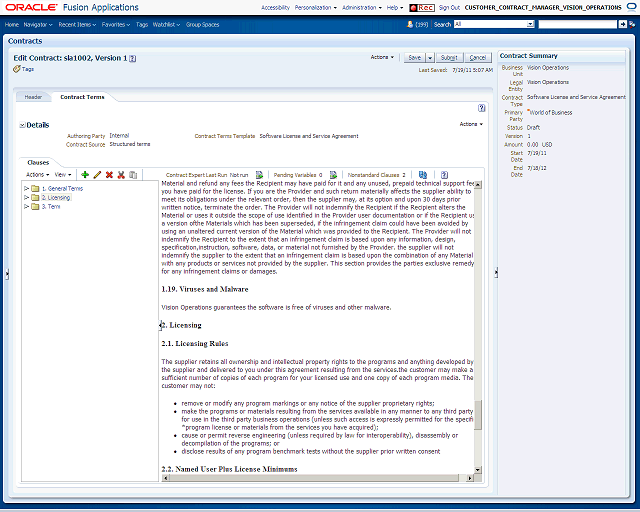Open Favorites menu
Screen dimensions: 640x512
tap(116, 24)
